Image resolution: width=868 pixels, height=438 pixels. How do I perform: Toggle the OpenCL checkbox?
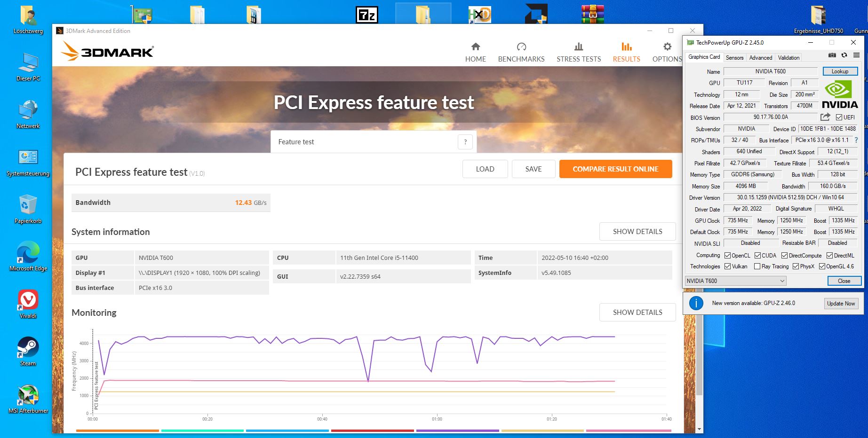[727, 256]
